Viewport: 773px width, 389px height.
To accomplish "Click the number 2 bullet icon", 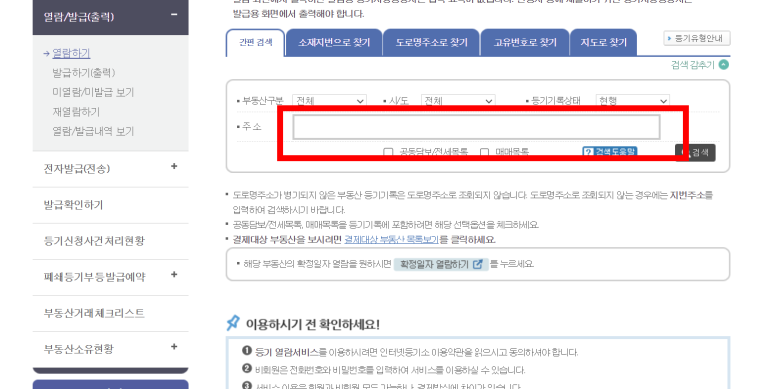I will click(x=247, y=368).
